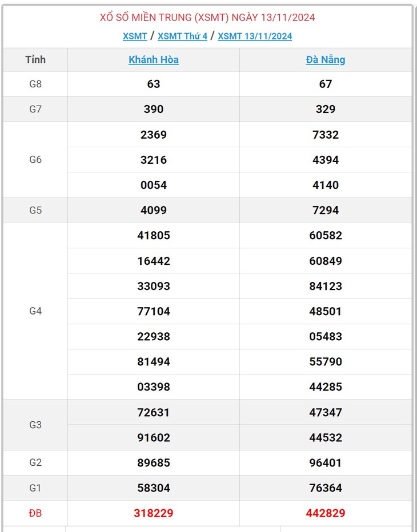
Task: Open the Đà Nẵng province link
Action: (x=325, y=60)
